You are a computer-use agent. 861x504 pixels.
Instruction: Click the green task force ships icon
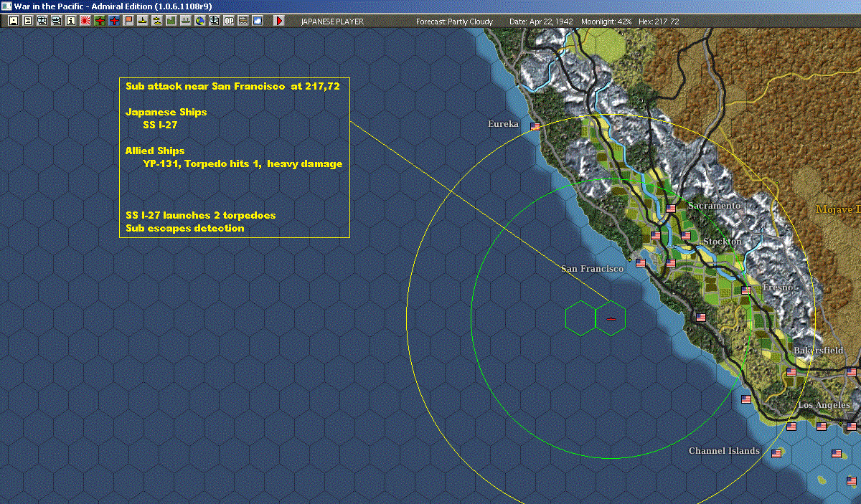coord(186,21)
